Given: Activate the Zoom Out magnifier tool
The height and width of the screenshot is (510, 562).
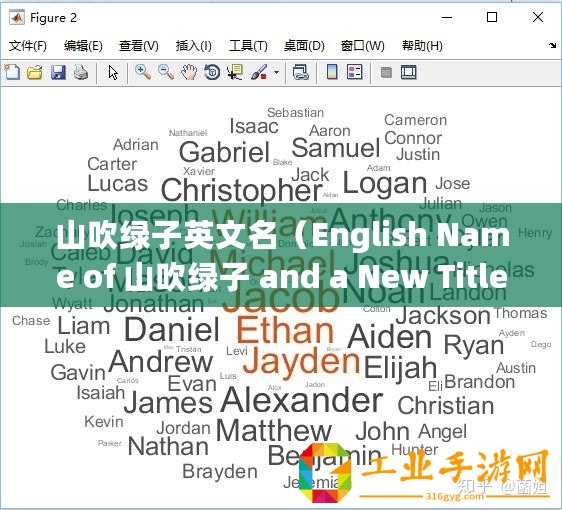Looking at the screenshot, I should coord(166,72).
